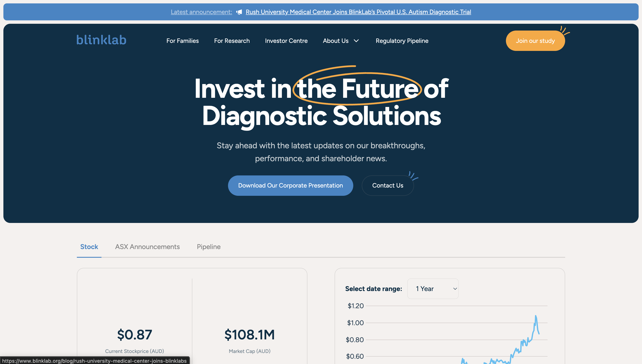
Task: Click the $0.87 current stock price figure
Action: point(134,335)
